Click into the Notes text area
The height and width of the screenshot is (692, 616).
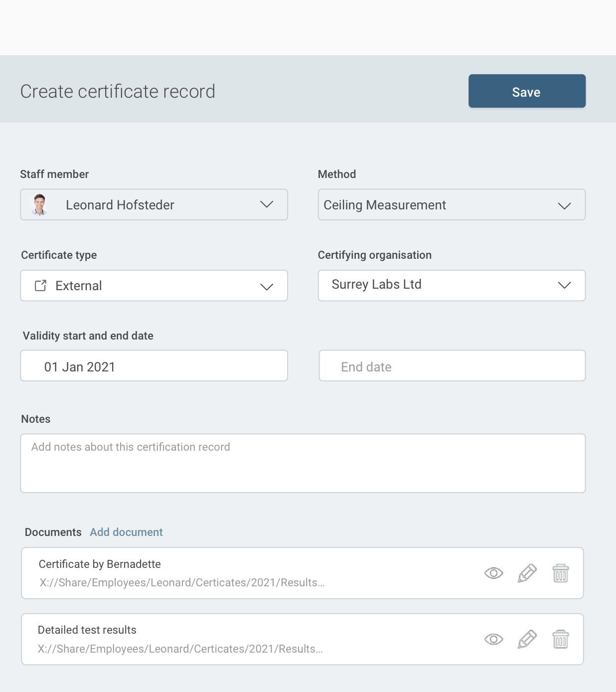[x=303, y=463]
